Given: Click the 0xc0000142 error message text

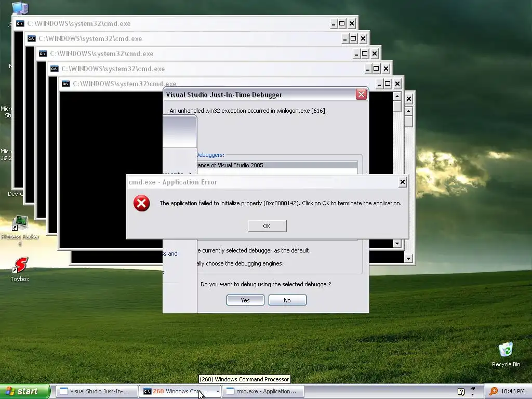Looking at the screenshot, I should point(280,203).
